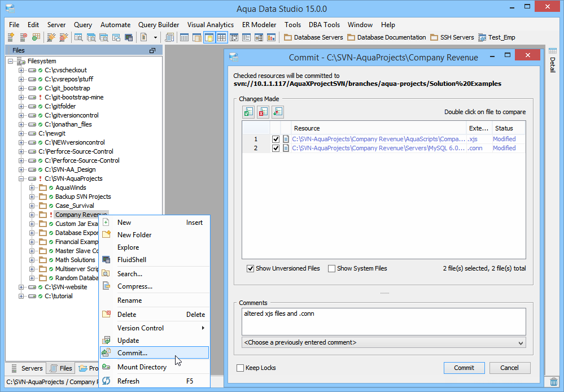Click the SSH Servers toolbar folder

tap(452, 37)
